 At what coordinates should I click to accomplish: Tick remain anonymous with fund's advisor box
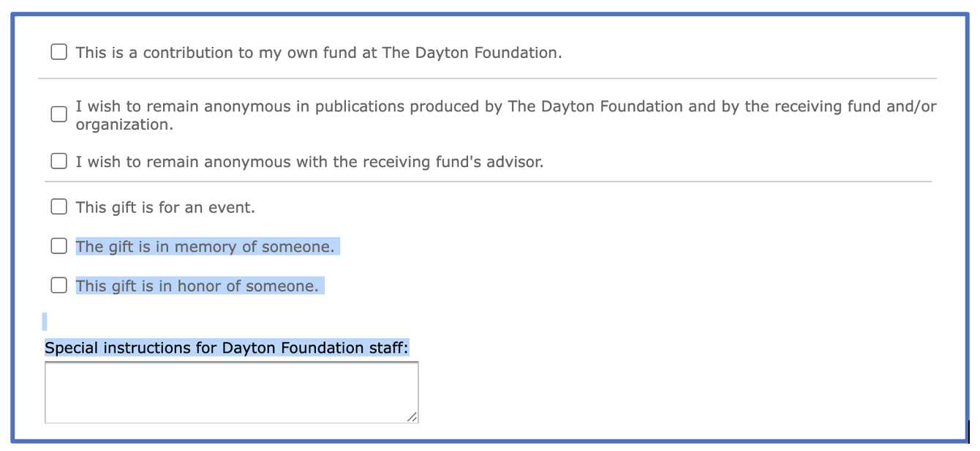pos(59,161)
